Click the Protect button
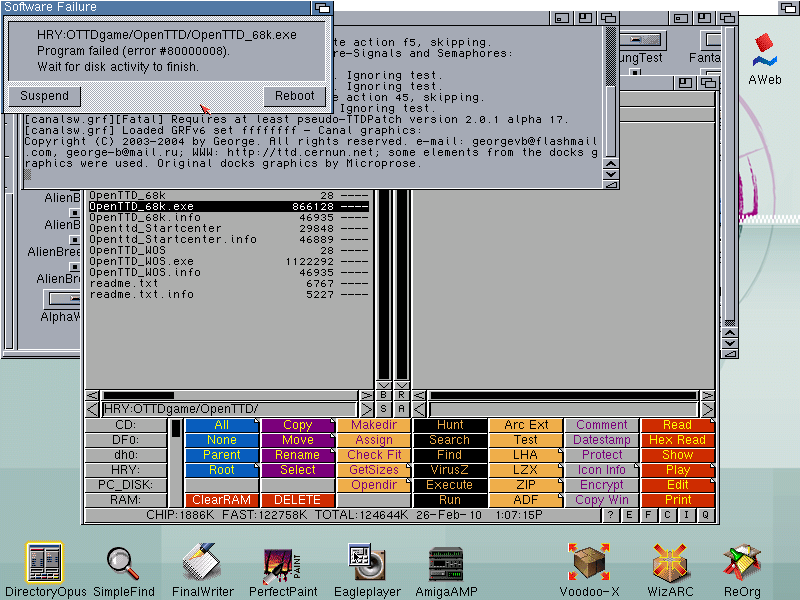The height and width of the screenshot is (600, 800). pos(602,455)
